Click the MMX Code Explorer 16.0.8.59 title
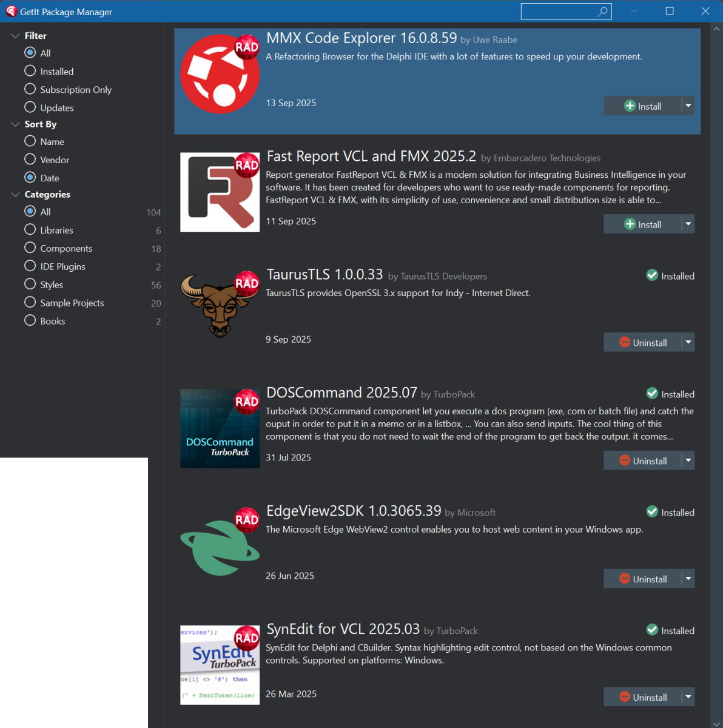Screen dimensions: 723x728 (362, 38)
